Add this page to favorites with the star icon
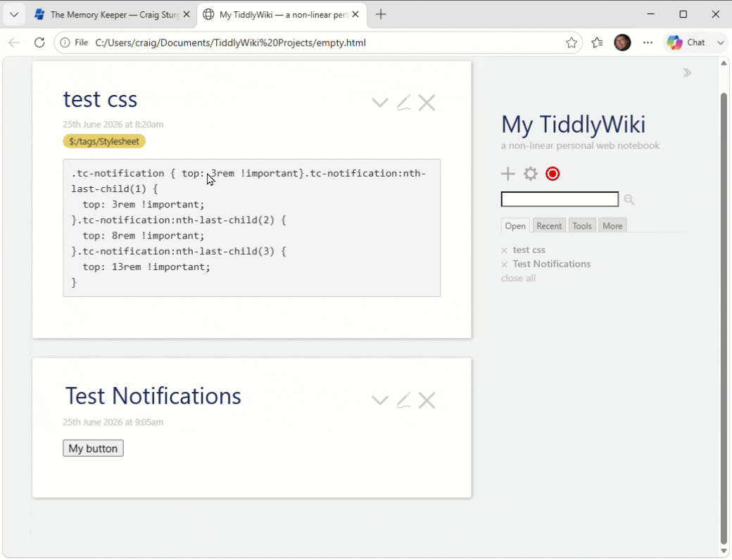The height and width of the screenshot is (560, 732). pyautogui.click(x=572, y=43)
